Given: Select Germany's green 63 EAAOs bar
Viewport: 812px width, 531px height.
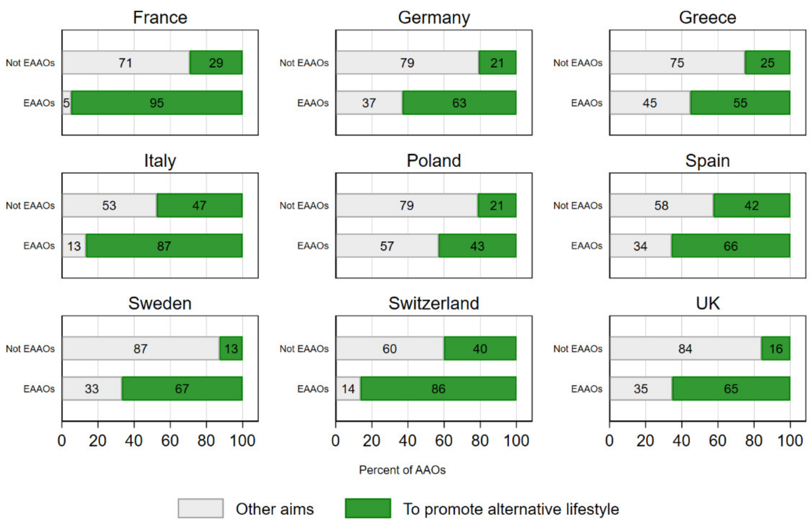Looking at the screenshot, I should (x=459, y=103).
